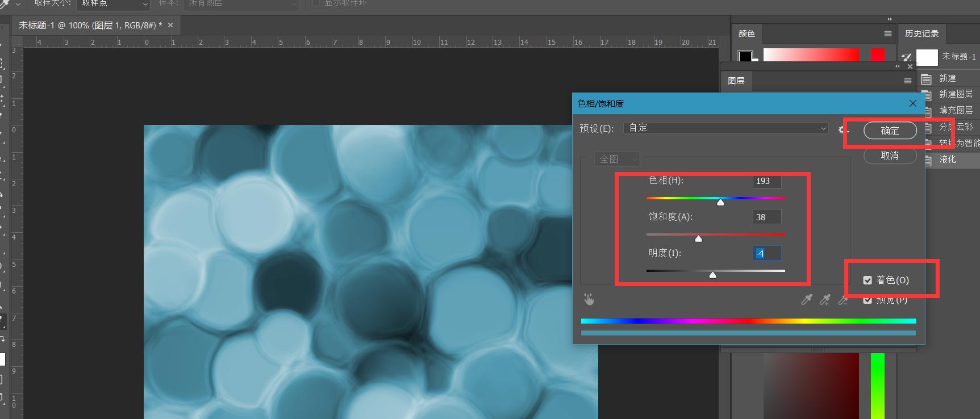This screenshot has height=419, width=980.
Task: Open the disabled 全图 channel dropdown
Action: [x=617, y=159]
